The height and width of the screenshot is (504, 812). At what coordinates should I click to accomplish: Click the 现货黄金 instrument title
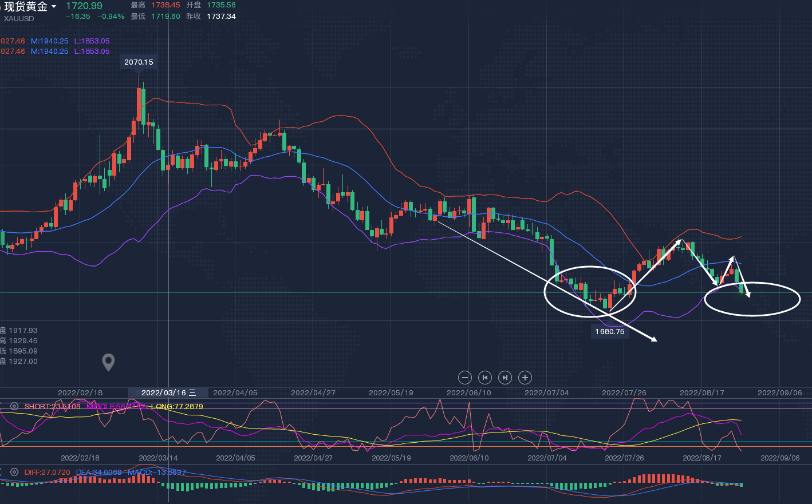[x=26, y=7]
